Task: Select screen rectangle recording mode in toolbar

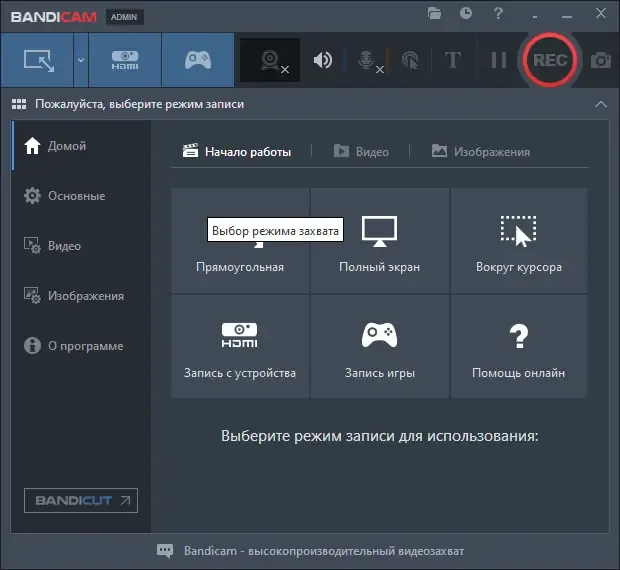Action: click(x=37, y=60)
